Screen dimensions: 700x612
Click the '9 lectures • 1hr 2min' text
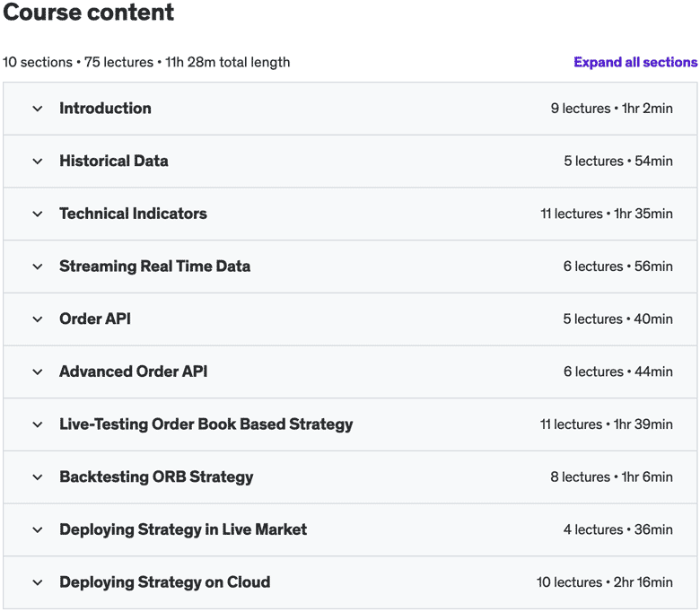pos(612,109)
